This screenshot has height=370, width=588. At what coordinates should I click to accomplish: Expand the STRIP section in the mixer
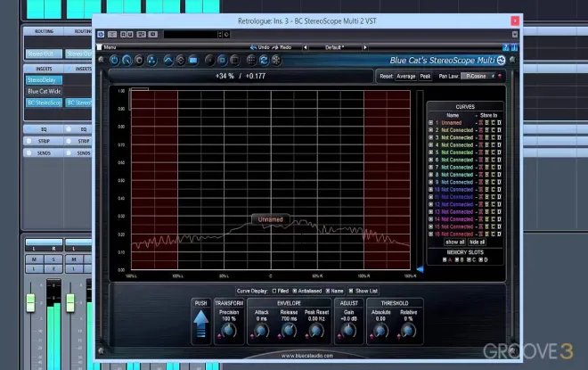44,141
